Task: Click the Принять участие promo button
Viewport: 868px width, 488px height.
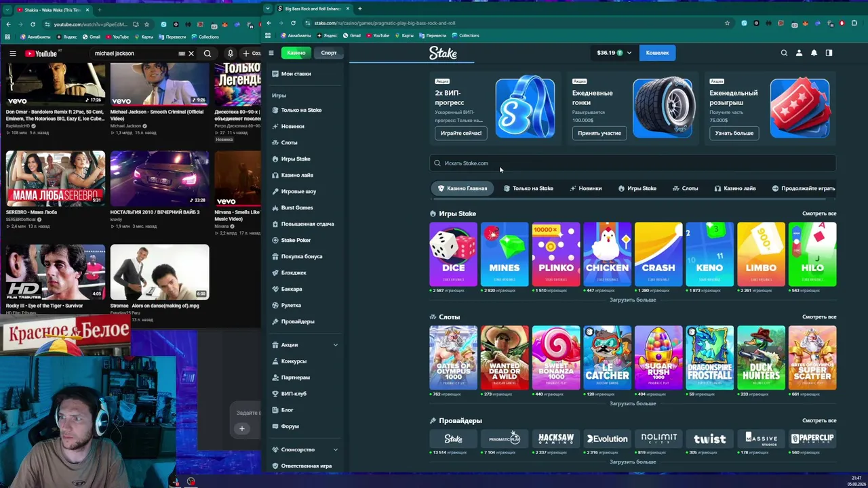Action: point(599,133)
